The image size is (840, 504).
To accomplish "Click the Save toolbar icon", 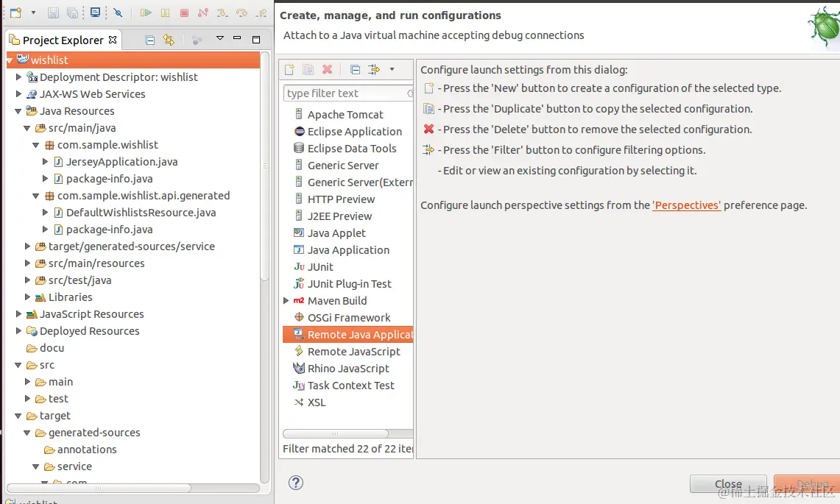I will point(53,13).
